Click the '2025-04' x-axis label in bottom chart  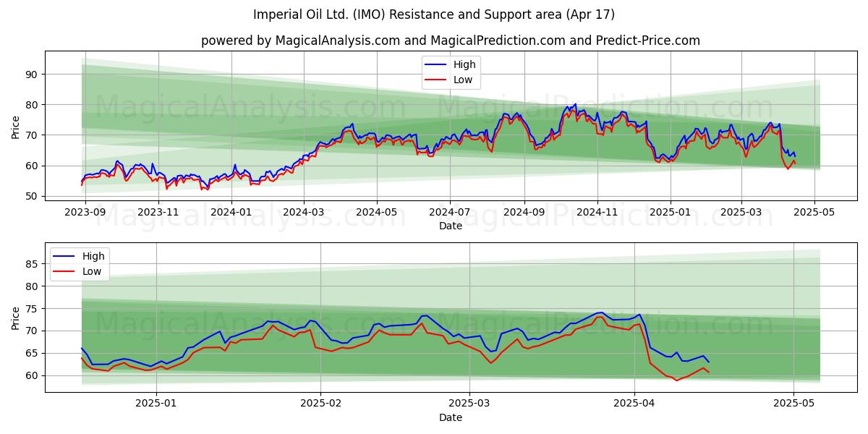[634, 405]
